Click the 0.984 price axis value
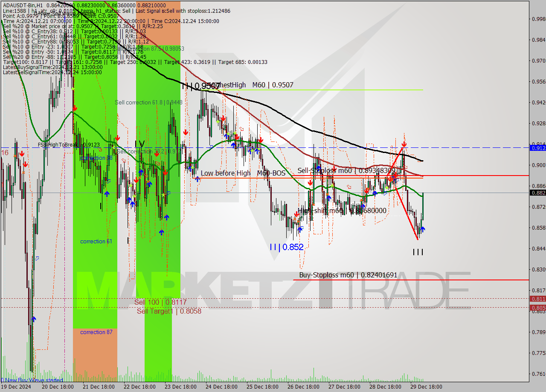546x392 pixels. click(538, 40)
